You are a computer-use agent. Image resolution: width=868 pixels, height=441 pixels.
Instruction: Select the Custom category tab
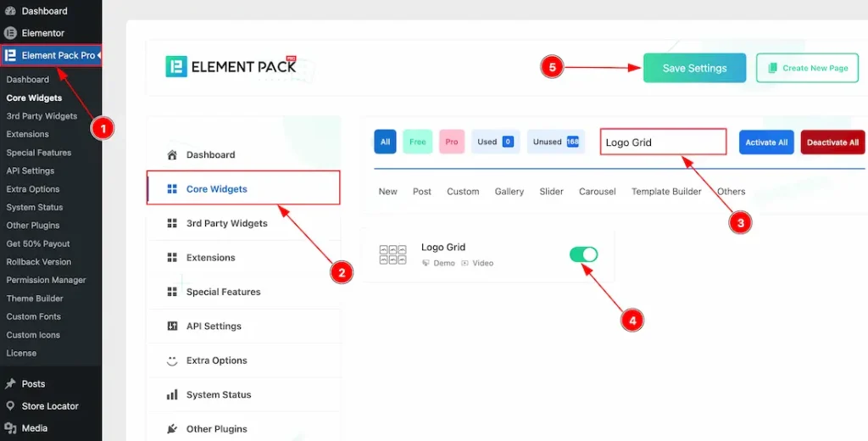point(463,191)
